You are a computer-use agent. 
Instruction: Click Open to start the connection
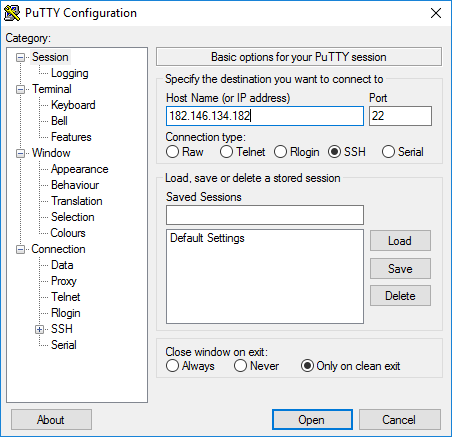(x=312, y=420)
